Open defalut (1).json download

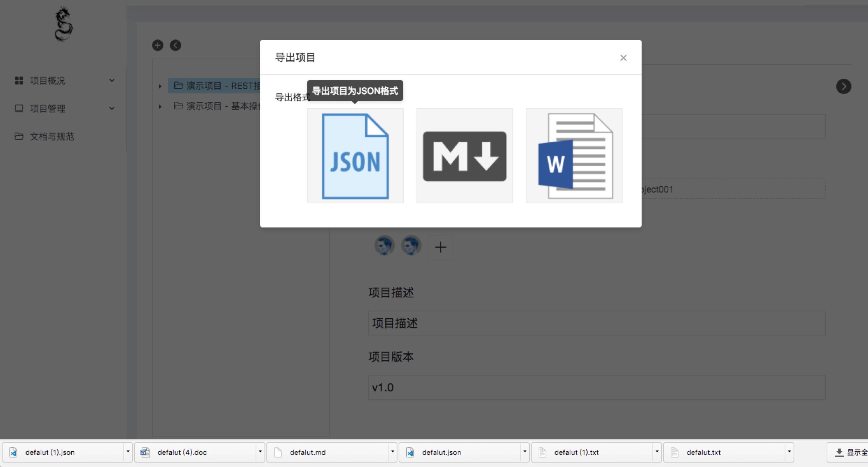[x=63, y=452]
